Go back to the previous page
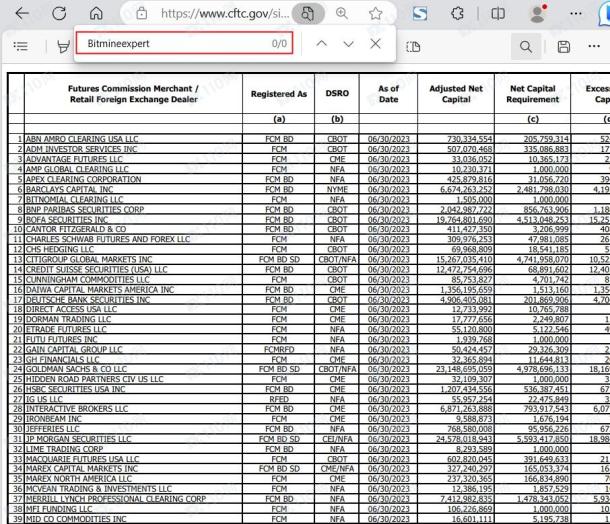Screen dimensions: 610x524 pyautogui.click(x=22, y=14)
